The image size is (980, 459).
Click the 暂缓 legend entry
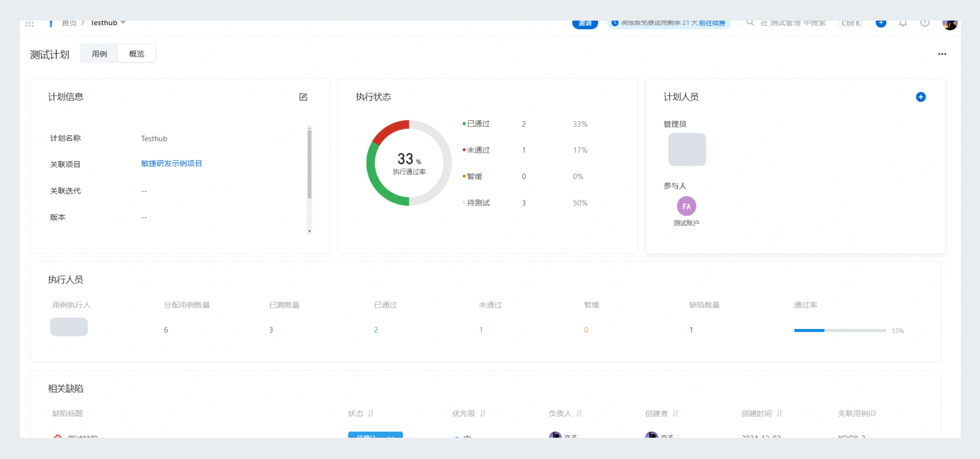[472, 176]
